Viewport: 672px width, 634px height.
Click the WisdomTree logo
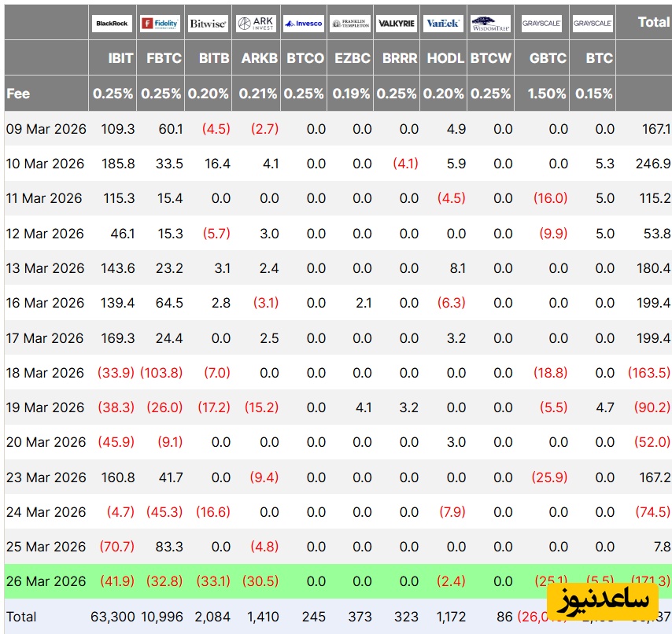point(490,24)
